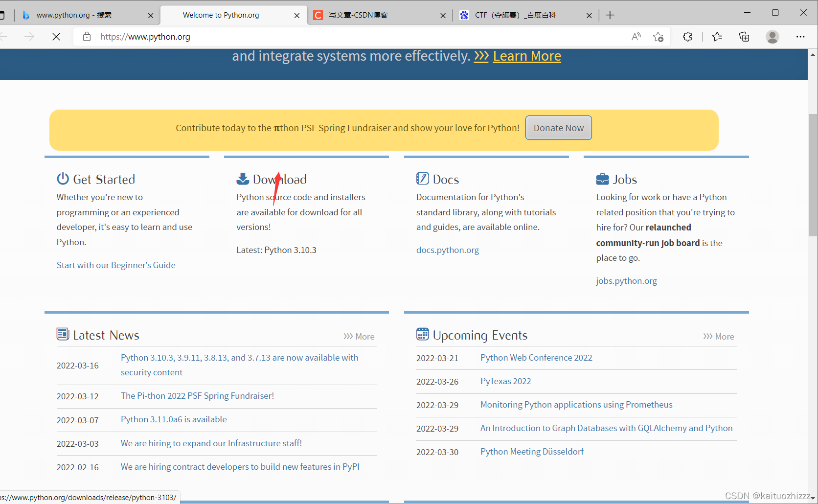Open the Collections icon in toolbar
This screenshot has width=818, height=504.
744,37
